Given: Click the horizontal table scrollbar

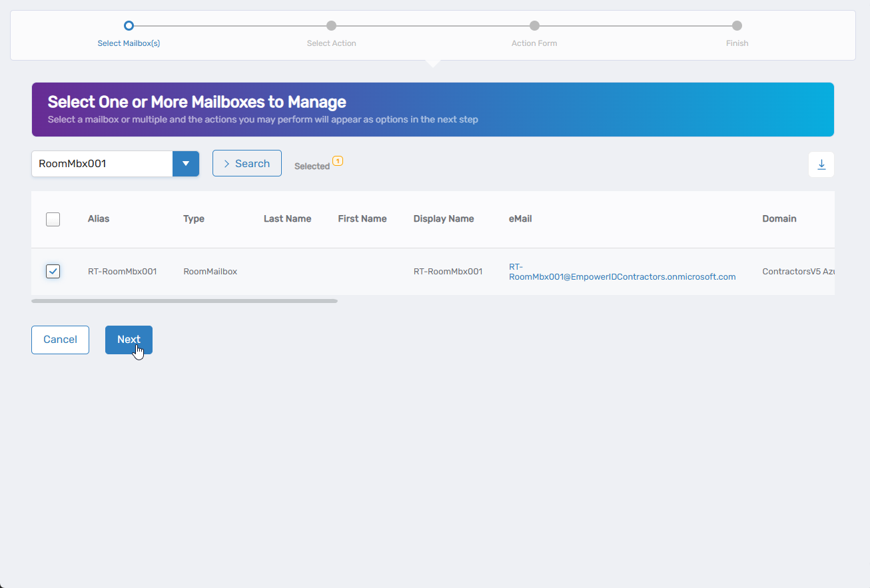Looking at the screenshot, I should 184,301.
